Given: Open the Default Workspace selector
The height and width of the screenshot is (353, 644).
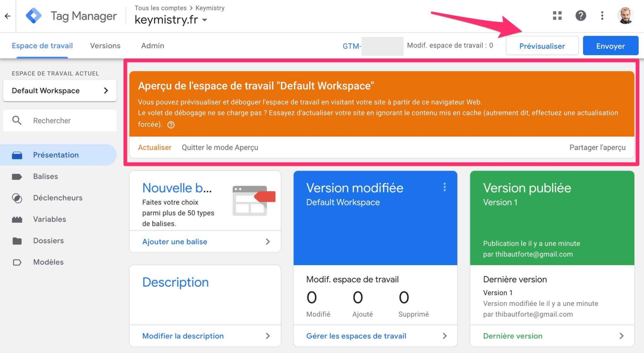Looking at the screenshot, I should (60, 91).
